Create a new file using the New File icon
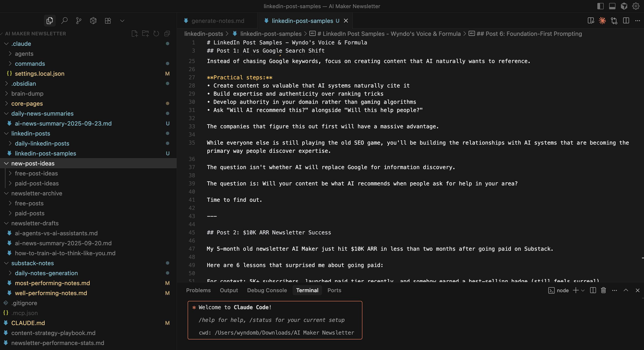The image size is (644, 350). click(x=135, y=33)
